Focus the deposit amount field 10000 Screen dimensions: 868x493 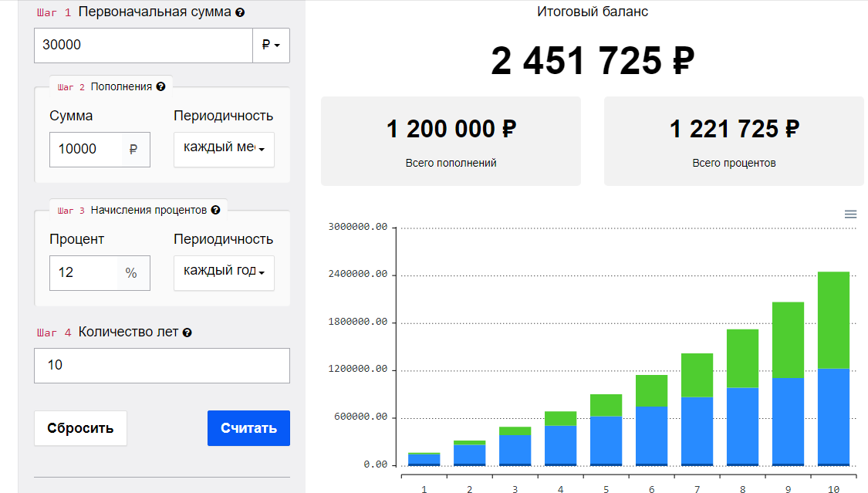(85, 149)
